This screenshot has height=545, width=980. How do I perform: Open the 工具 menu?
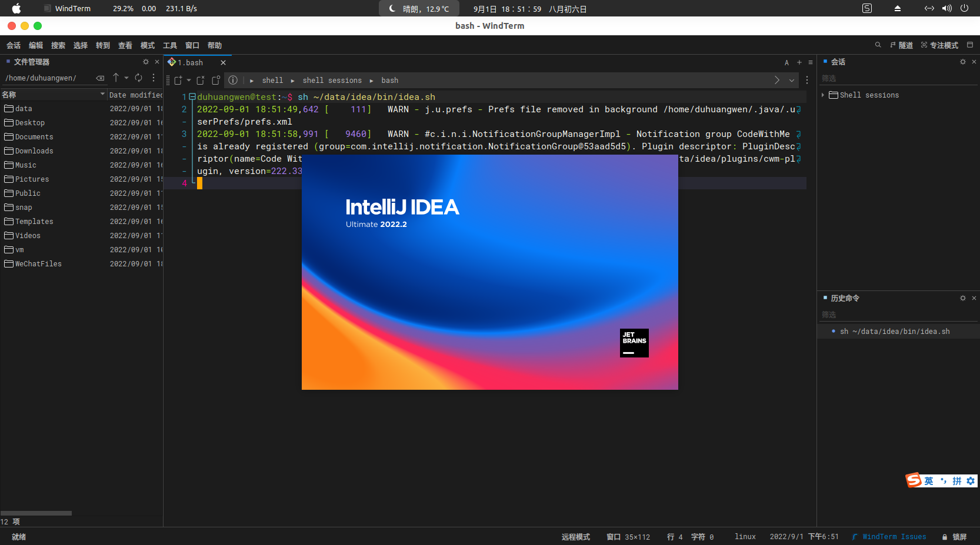170,45
